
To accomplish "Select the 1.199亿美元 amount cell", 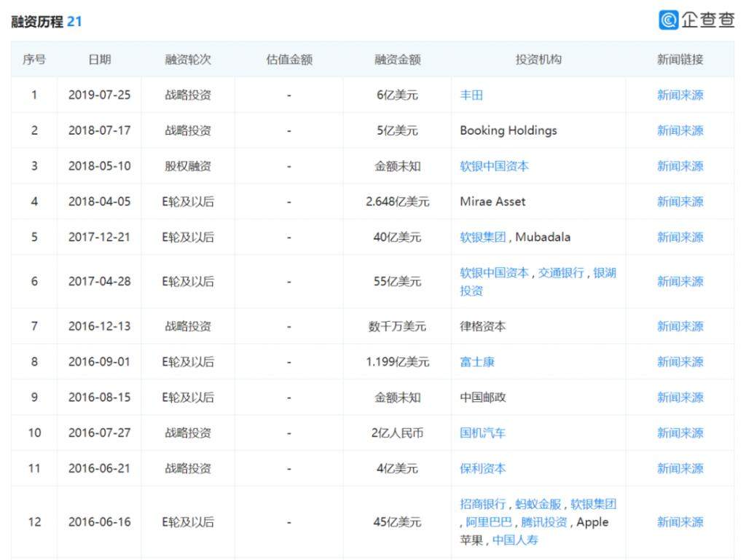I will coord(398,362).
